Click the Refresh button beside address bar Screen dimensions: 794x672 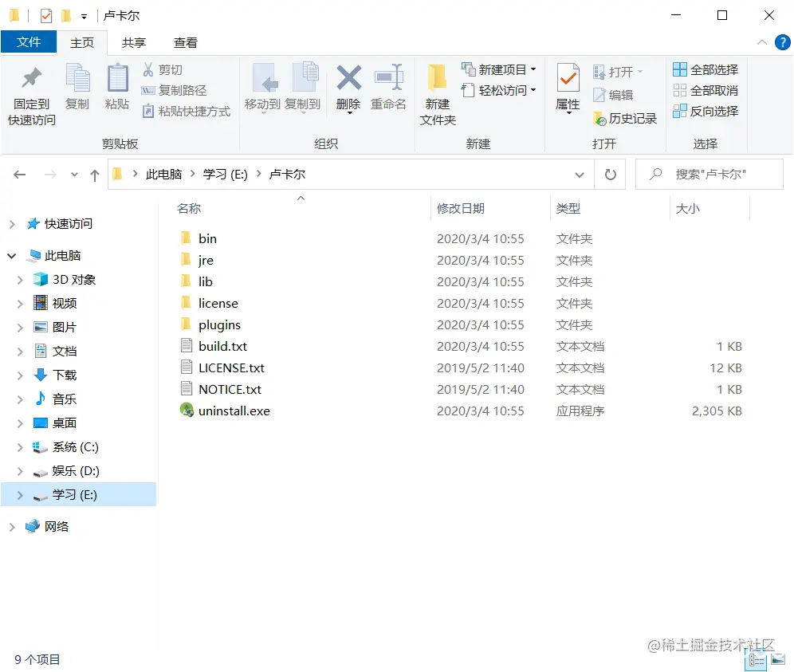(611, 175)
